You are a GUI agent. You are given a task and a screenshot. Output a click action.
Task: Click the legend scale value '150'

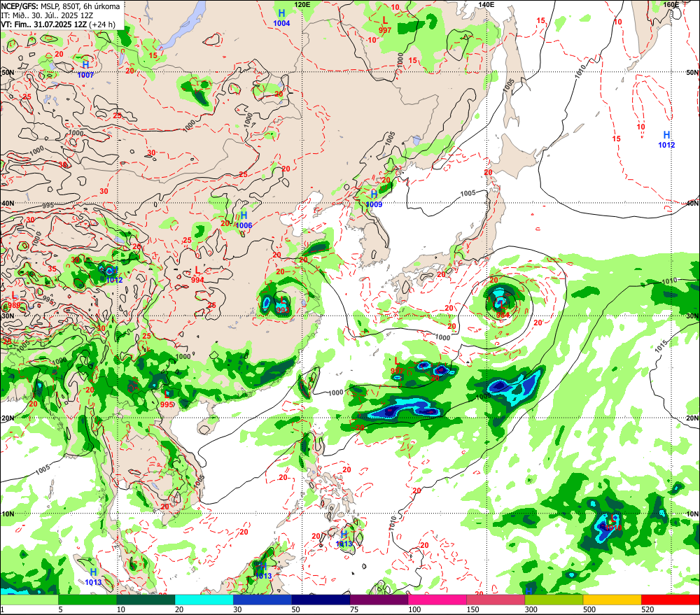point(472,609)
